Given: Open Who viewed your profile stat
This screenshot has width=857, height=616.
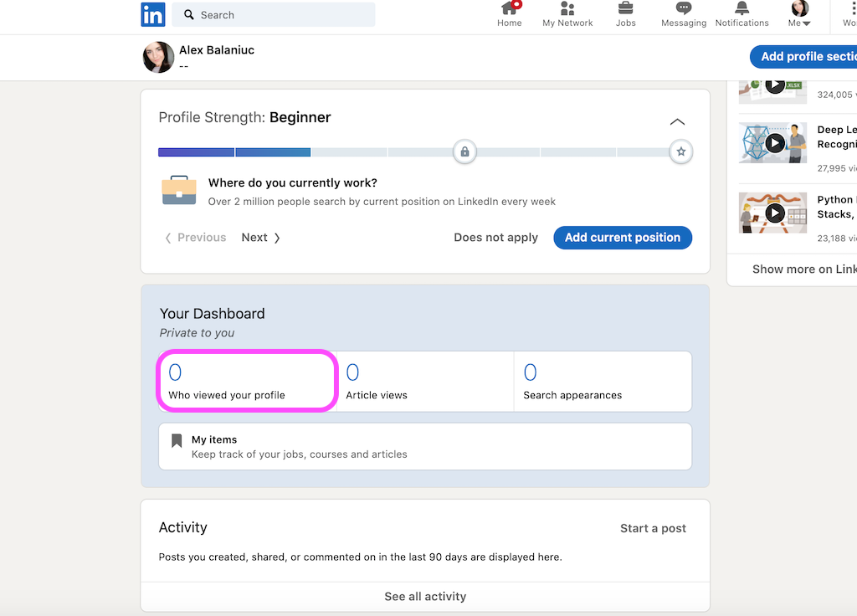Looking at the screenshot, I should pos(247,381).
